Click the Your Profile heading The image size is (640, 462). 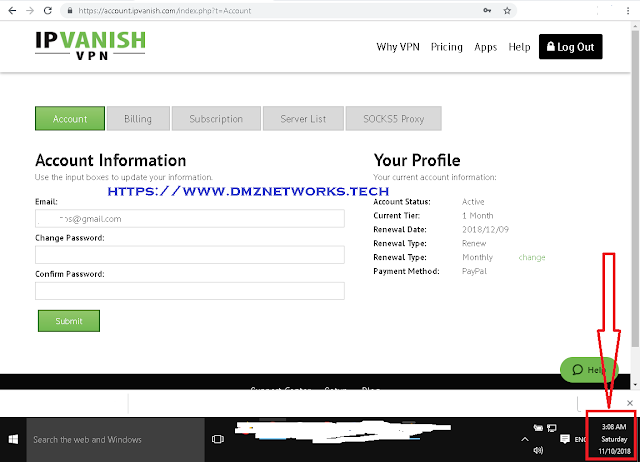pos(417,160)
